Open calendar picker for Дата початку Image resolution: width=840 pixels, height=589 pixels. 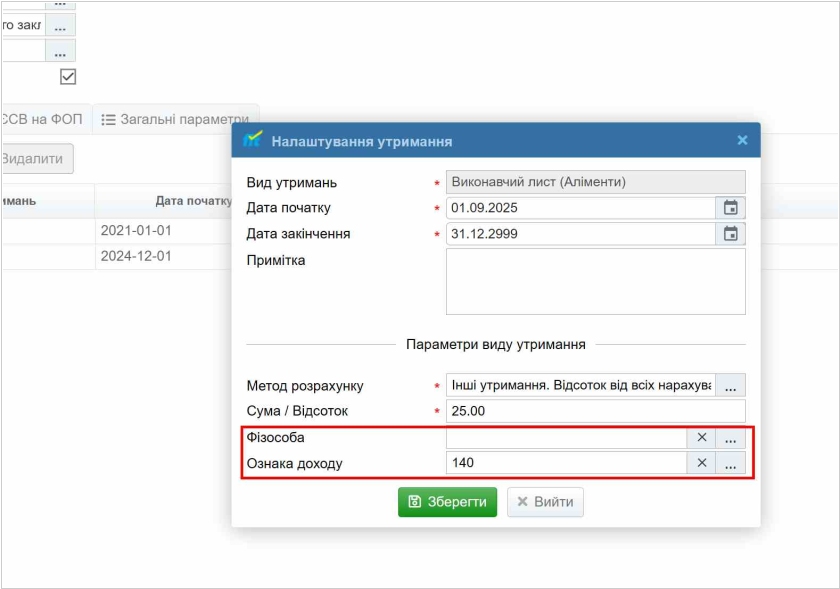click(x=731, y=208)
